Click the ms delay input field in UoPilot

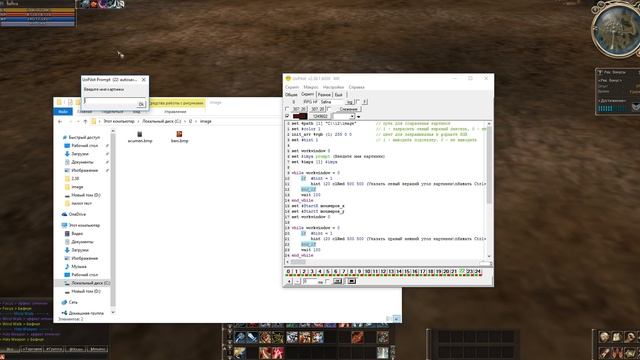pyautogui.click(x=309, y=281)
